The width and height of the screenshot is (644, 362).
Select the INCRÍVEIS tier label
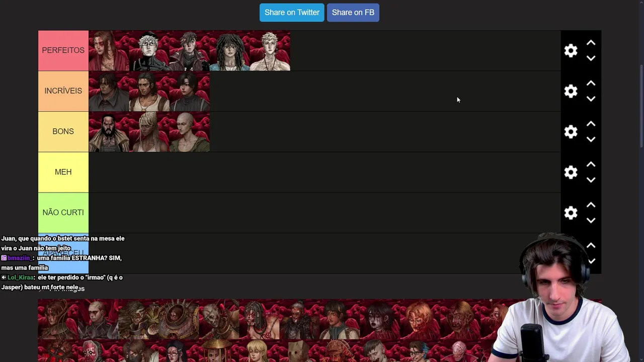(63, 91)
